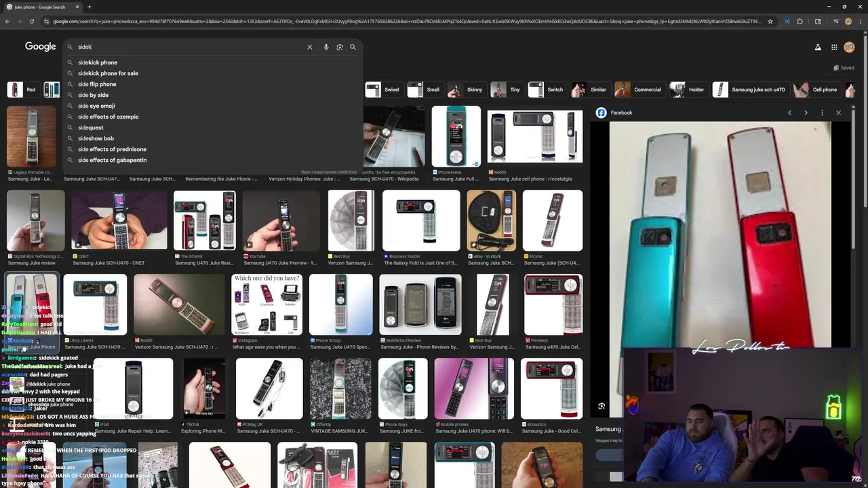Reload the current page
This screenshot has width=868, height=488.
(x=31, y=21)
